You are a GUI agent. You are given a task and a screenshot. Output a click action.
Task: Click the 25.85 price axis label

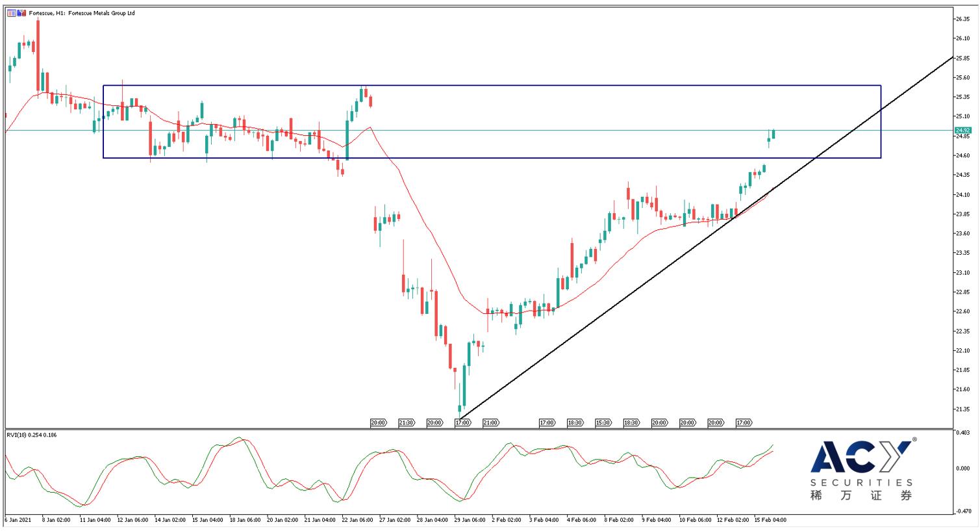click(962, 58)
